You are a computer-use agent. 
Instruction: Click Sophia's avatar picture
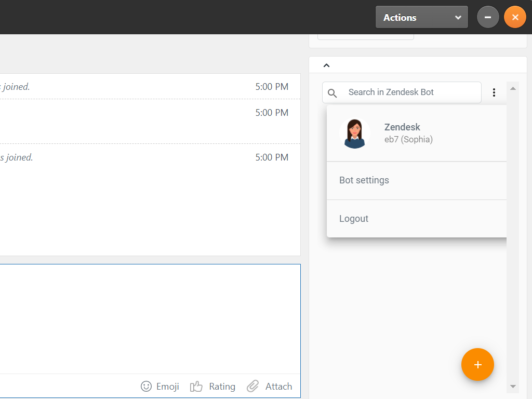[355, 134]
